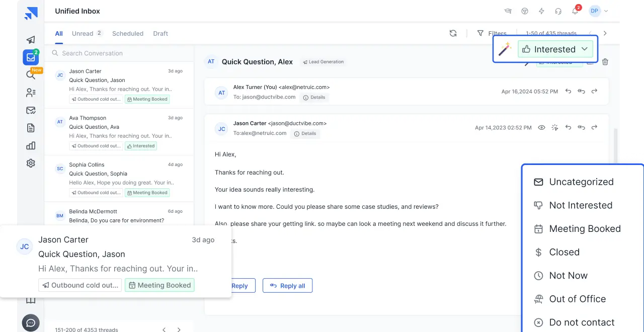Toggle the eye icon on Jason's email

[x=541, y=128]
